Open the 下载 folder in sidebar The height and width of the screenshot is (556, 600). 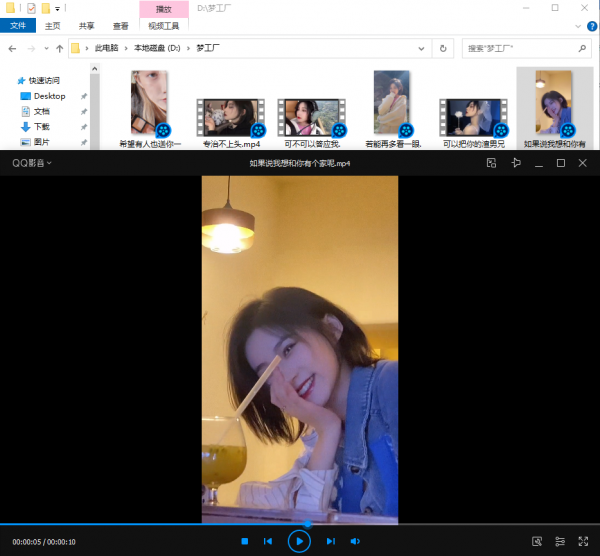click(42, 127)
